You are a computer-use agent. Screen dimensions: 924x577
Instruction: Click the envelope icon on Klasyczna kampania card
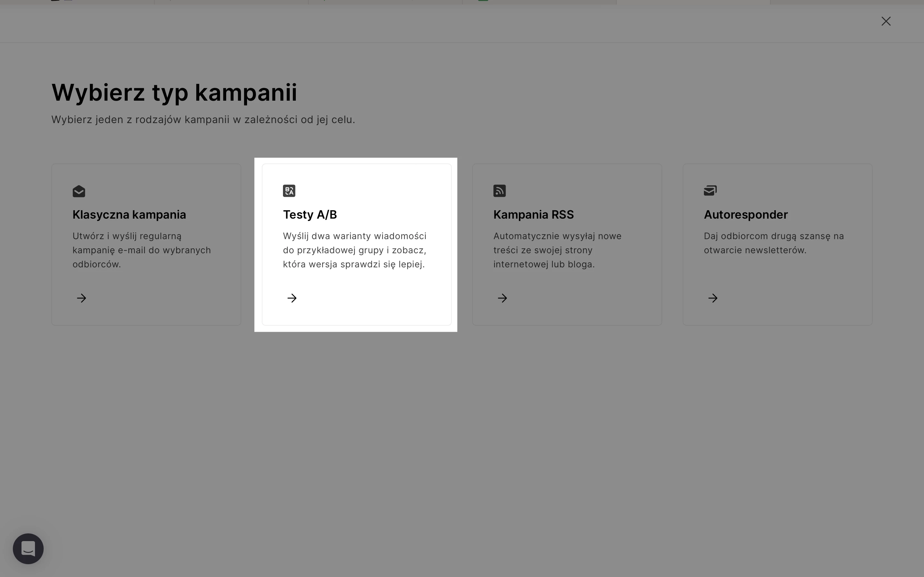[79, 191]
